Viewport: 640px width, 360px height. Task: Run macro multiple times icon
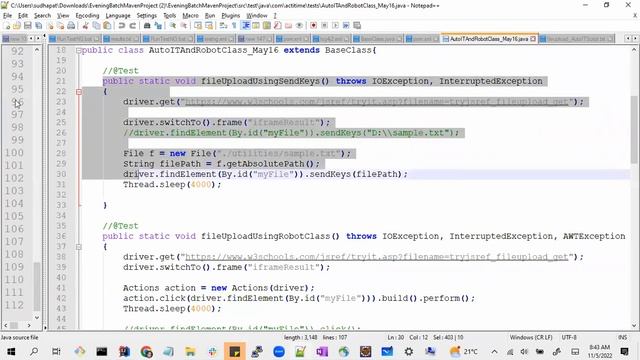[x=346, y=25]
